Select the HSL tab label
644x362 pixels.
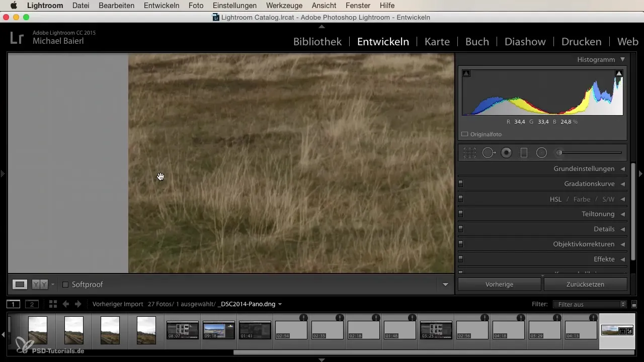coord(555,199)
